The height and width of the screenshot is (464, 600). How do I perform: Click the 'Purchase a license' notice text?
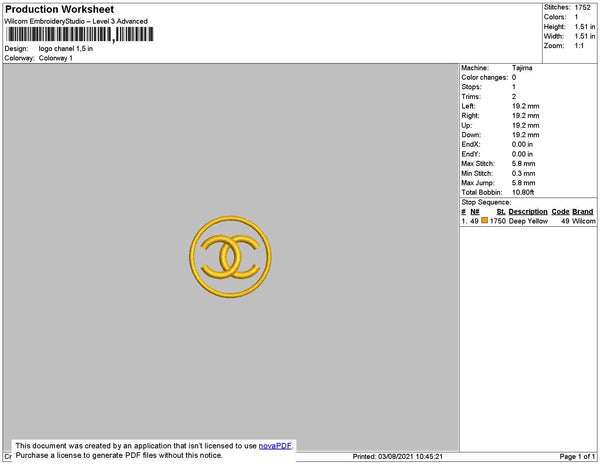coord(119,455)
